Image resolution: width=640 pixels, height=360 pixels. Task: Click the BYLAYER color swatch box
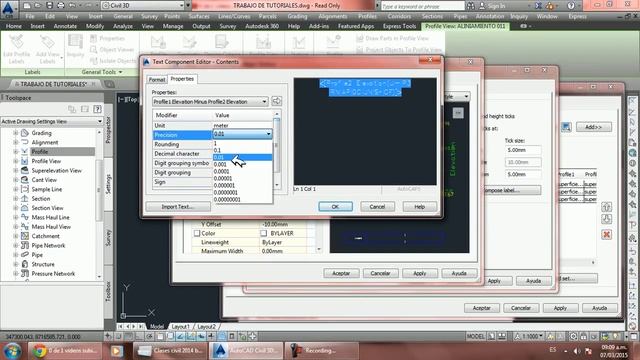click(264, 233)
